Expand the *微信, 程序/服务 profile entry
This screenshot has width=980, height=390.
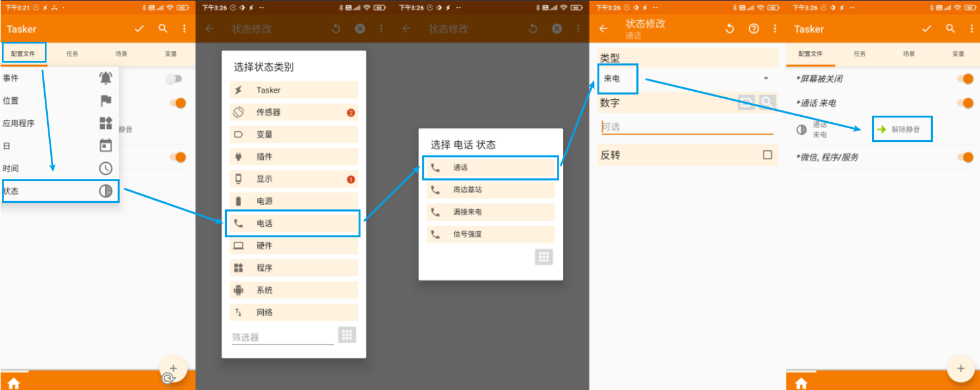coord(827,157)
